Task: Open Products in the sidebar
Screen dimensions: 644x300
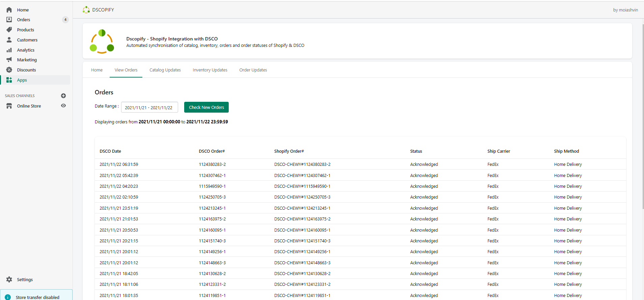Action: (26, 30)
